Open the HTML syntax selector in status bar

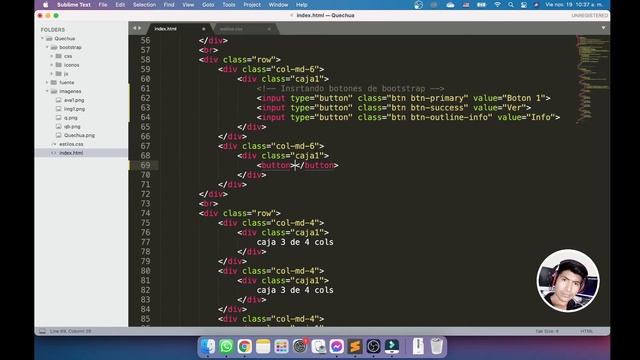pyautogui.click(x=587, y=331)
